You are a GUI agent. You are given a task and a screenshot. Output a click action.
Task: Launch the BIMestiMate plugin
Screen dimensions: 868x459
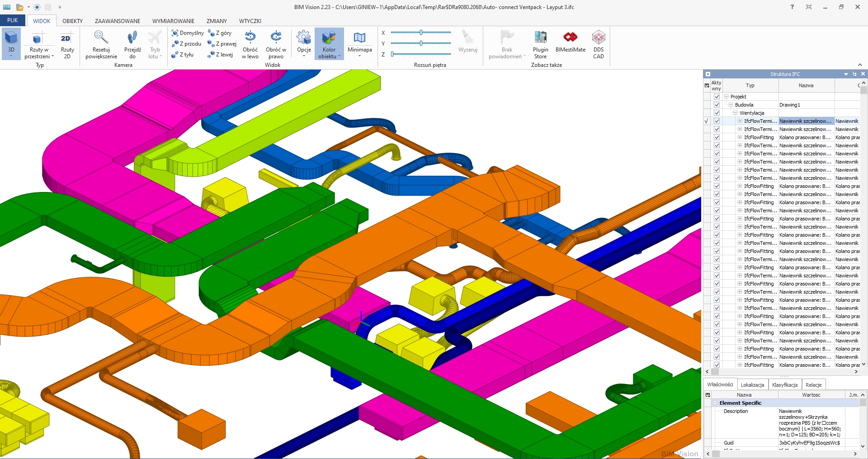click(570, 38)
